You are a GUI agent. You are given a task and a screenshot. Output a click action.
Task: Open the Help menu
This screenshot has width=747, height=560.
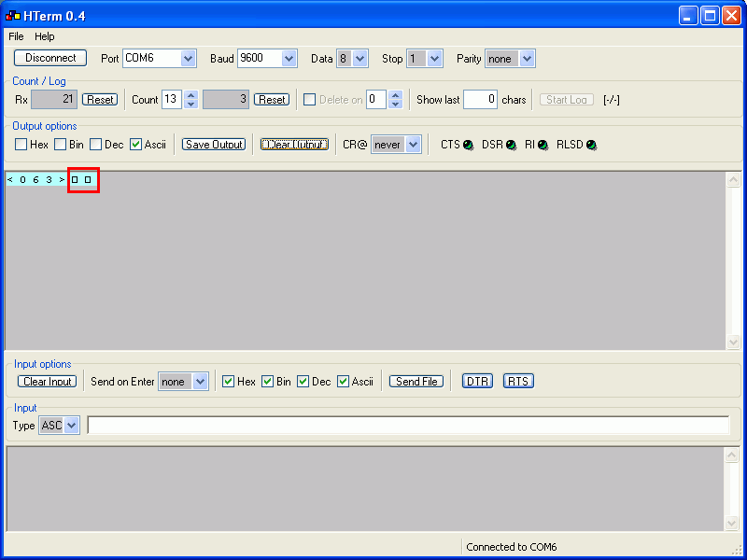point(44,36)
